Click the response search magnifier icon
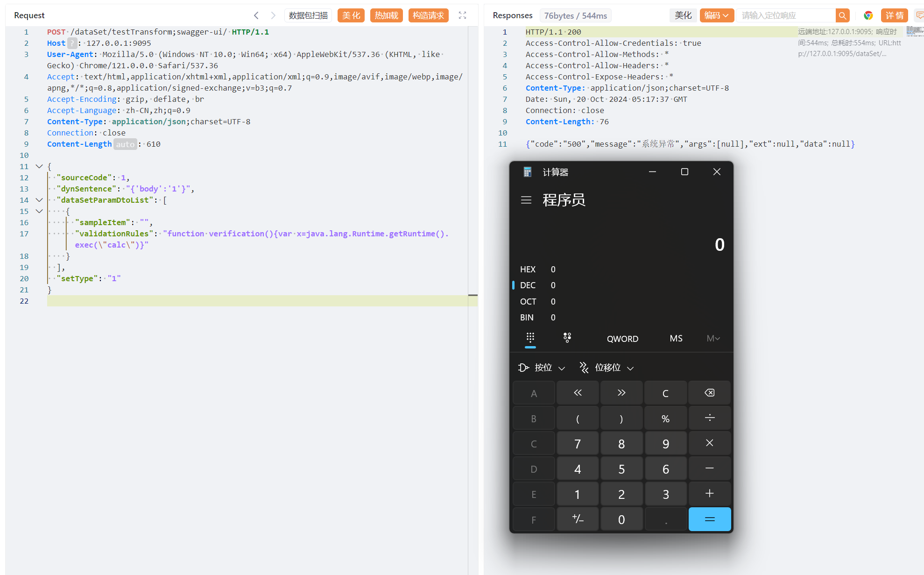The image size is (924, 575). (x=842, y=15)
